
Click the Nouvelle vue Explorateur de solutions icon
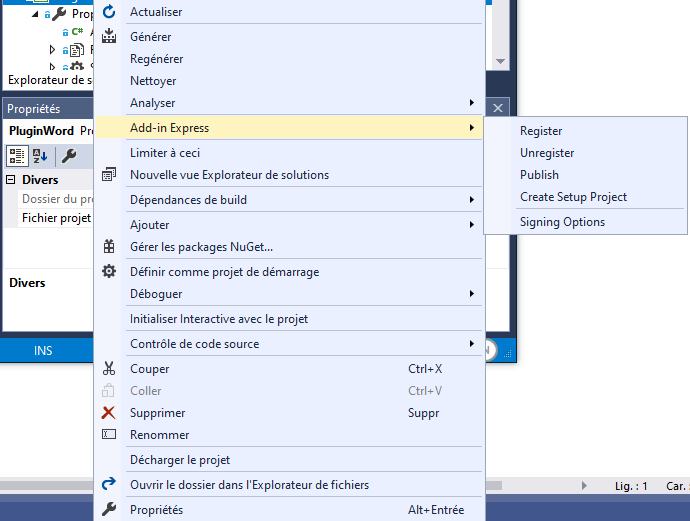click(109, 175)
